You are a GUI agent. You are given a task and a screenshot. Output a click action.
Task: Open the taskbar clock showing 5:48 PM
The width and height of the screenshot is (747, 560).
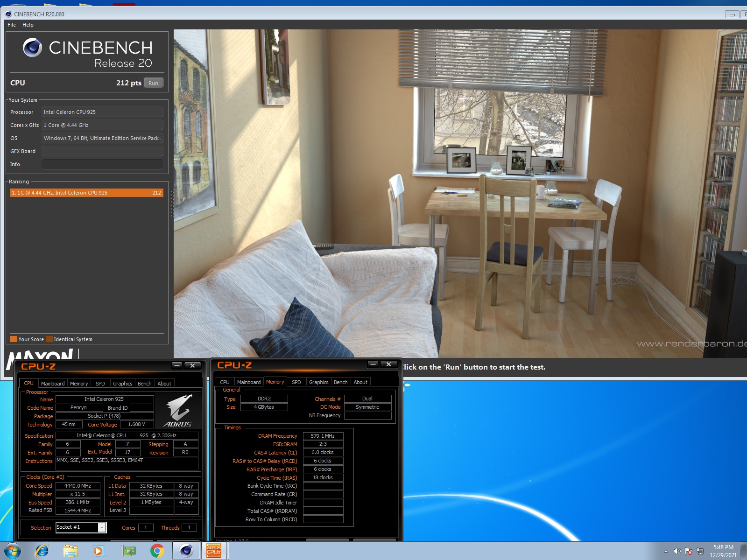pyautogui.click(x=723, y=551)
